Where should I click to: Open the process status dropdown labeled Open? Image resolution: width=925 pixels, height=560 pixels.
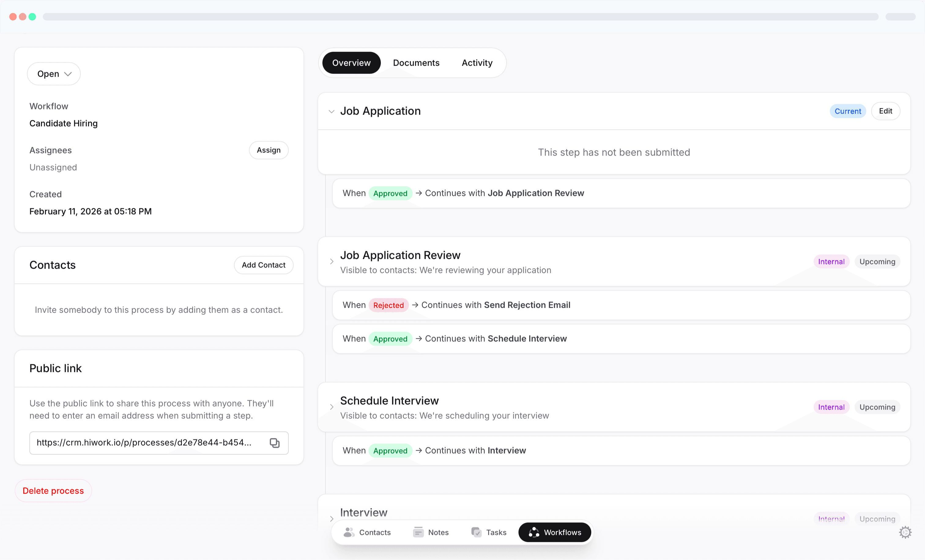point(53,74)
